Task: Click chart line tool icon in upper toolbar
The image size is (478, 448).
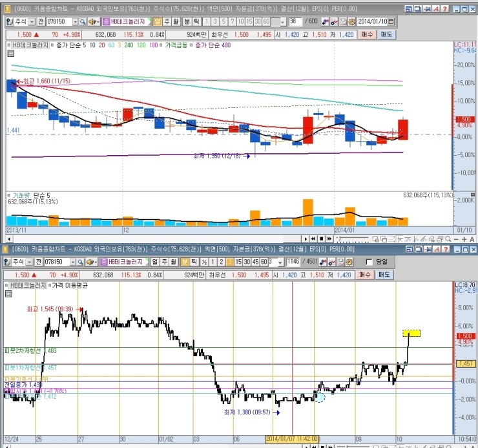Action: point(335,22)
